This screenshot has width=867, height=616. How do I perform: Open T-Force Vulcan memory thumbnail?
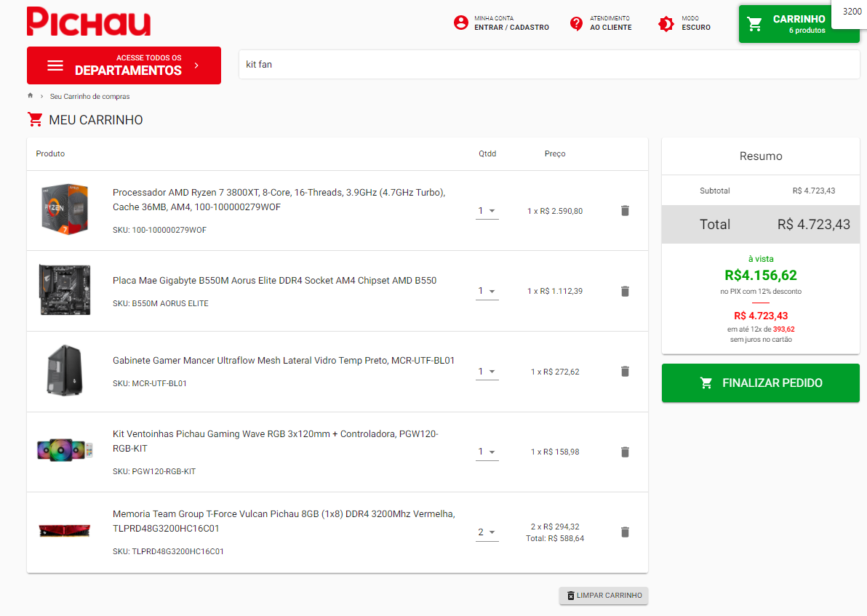click(x=65, y=531)
